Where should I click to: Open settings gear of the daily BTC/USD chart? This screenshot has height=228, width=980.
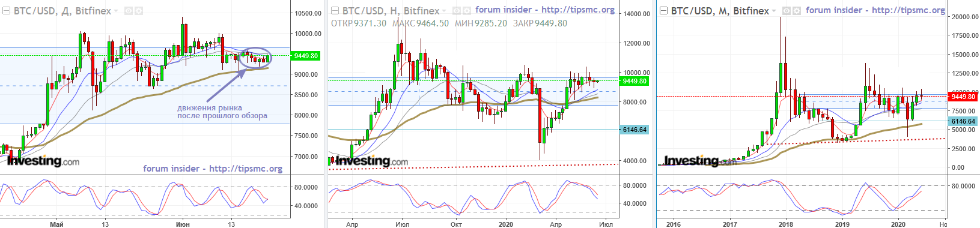click(x=139, y=11)
